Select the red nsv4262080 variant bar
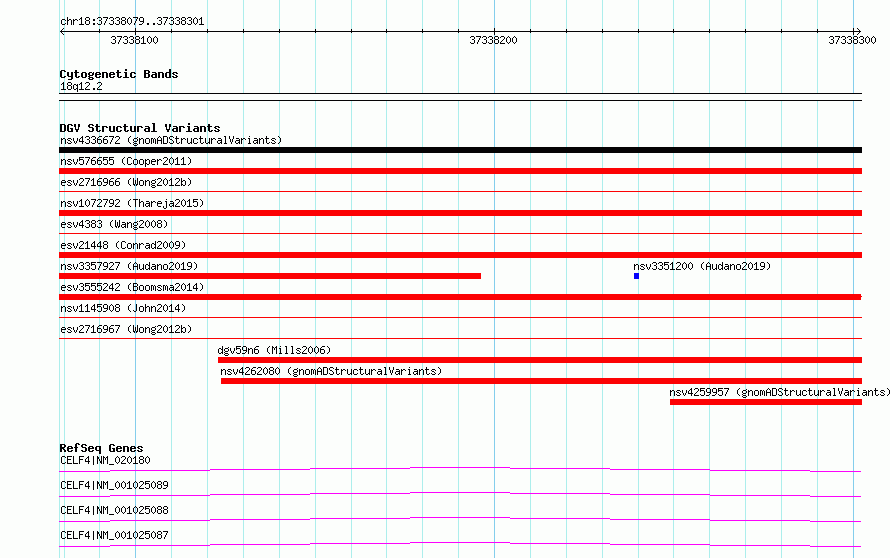Screen dimensions: 890x558 (541, 381)
